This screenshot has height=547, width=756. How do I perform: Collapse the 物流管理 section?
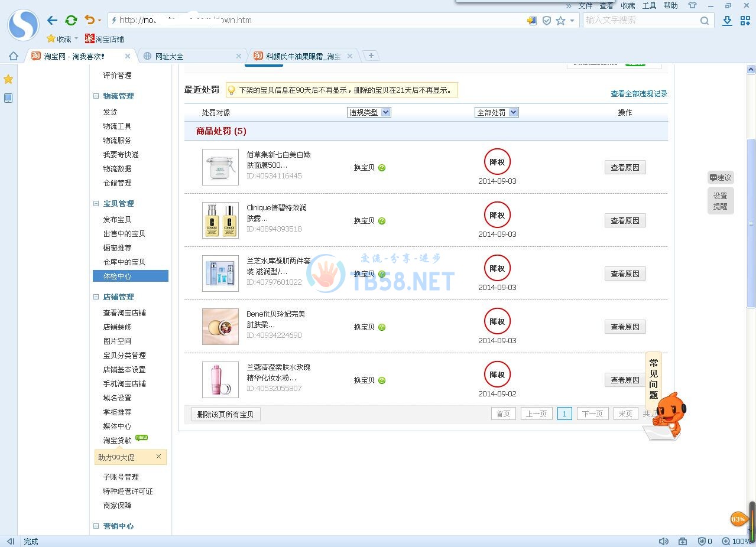96,96
